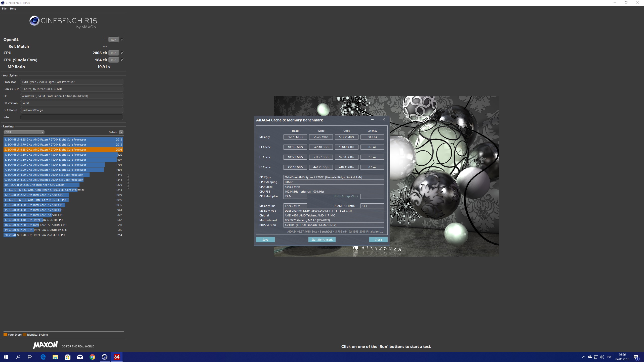Open Microsoft Edge from taskbar
644x362 pixels.
tap(43, 357)
